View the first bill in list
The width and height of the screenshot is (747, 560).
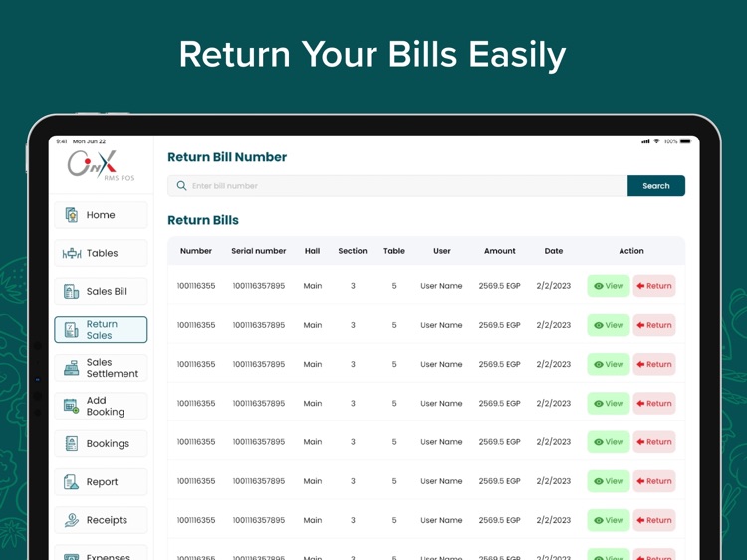click(x=609, y=286)
